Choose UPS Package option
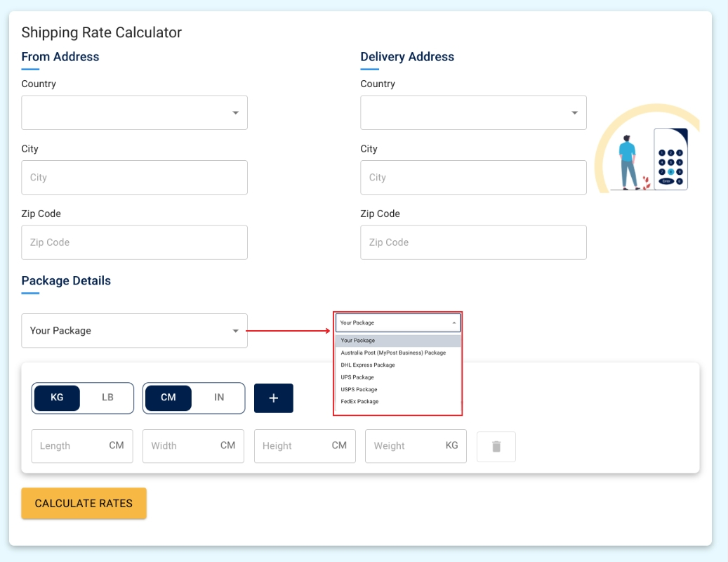The width and height of the screenshot is (728, 562). (x=398, y=377)
